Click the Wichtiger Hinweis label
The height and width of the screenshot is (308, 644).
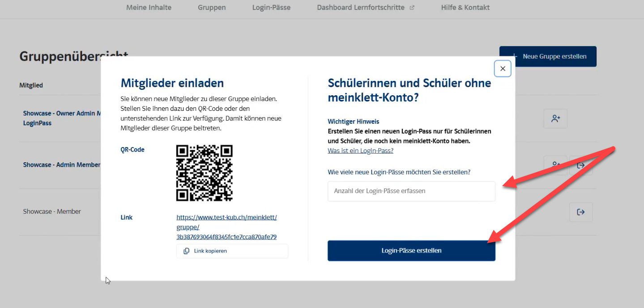(354, 122)
